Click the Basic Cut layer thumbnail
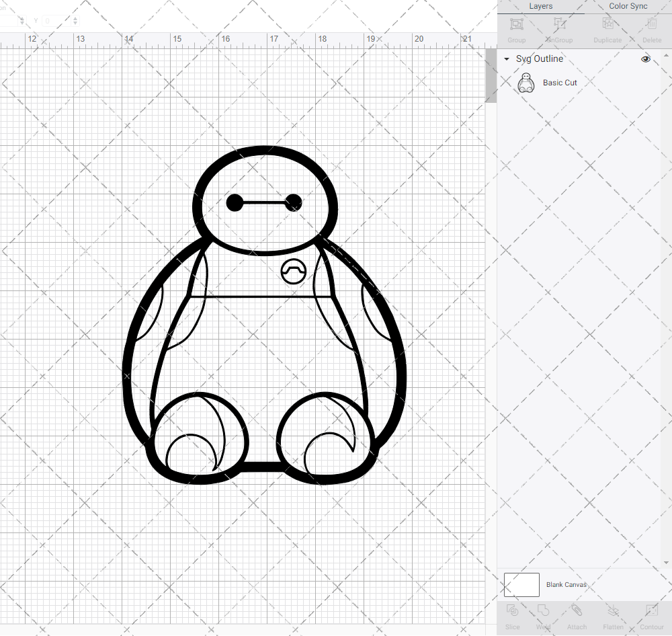672x636 pixels. pyautogui.click(x=526, y=83)
